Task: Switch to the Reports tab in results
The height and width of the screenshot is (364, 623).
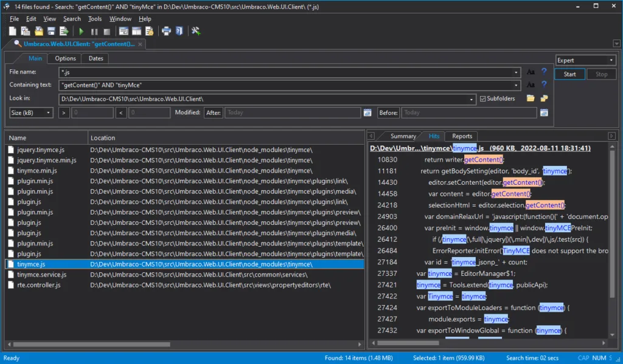Action: [x=462, y=136]
